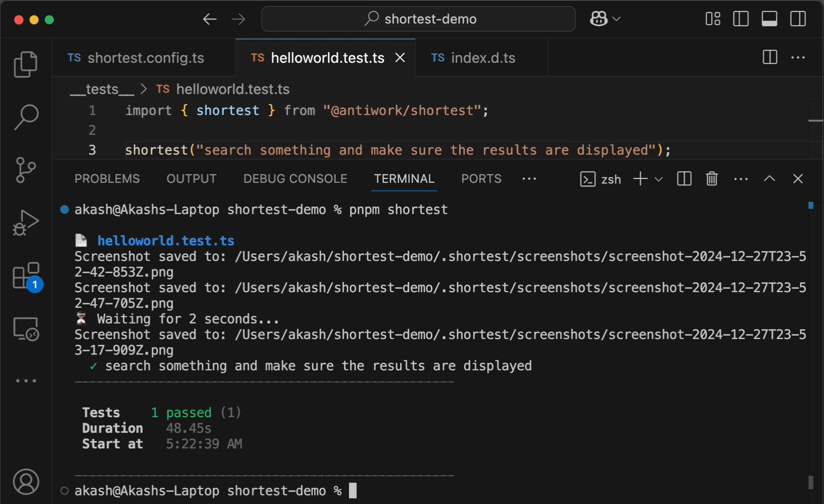Open launch profile dropdown next to plus
The width and height of the screenshot is (824, 504).
[658, 179]
